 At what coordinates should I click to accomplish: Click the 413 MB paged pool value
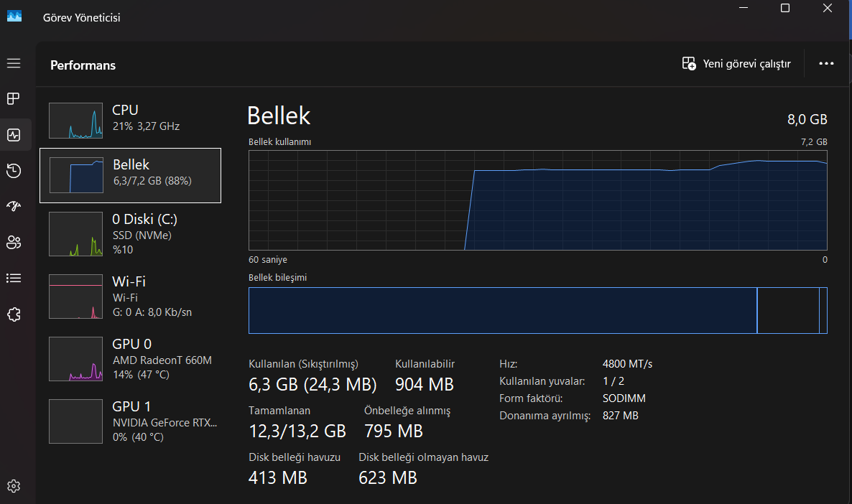[x=278, y=478]
